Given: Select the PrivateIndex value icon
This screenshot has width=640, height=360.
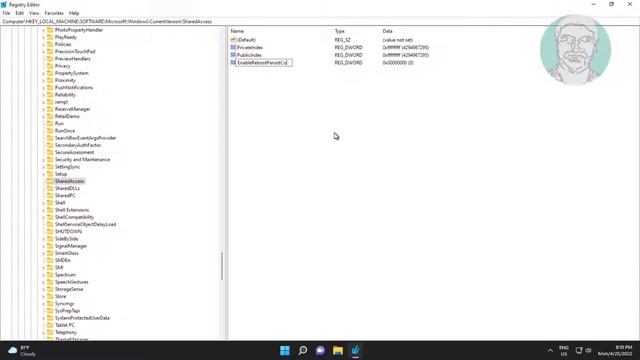Looking at the screenshot, I should click(x=233, y=47).
